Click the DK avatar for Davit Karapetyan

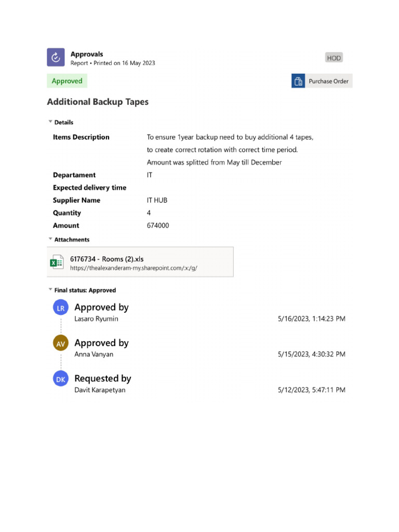(61, 379)
